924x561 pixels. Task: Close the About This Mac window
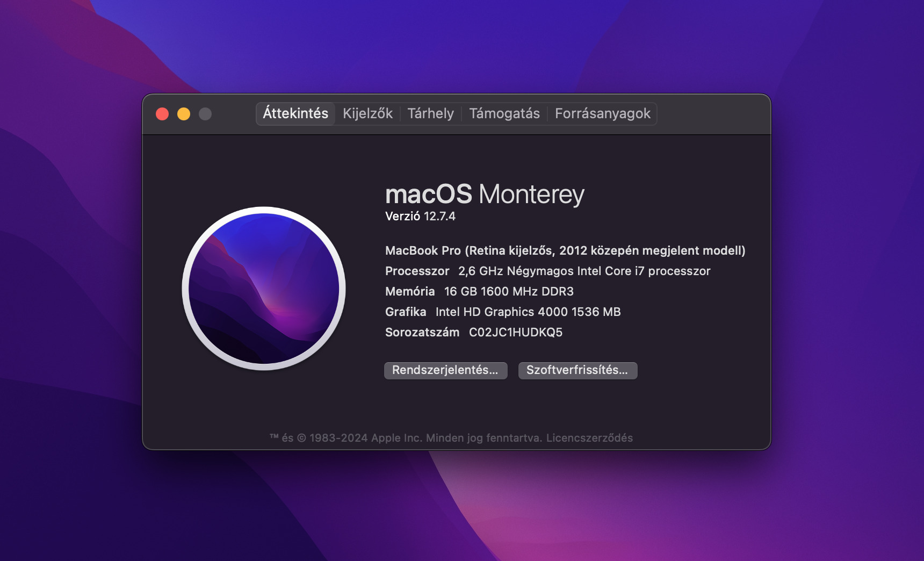click(x=162, y=114)
